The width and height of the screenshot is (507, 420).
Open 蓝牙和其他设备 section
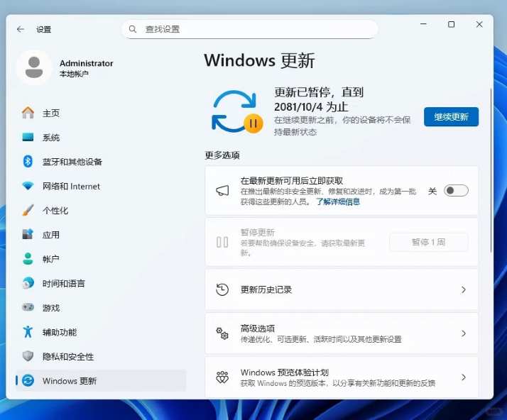(x=101, y=162)
